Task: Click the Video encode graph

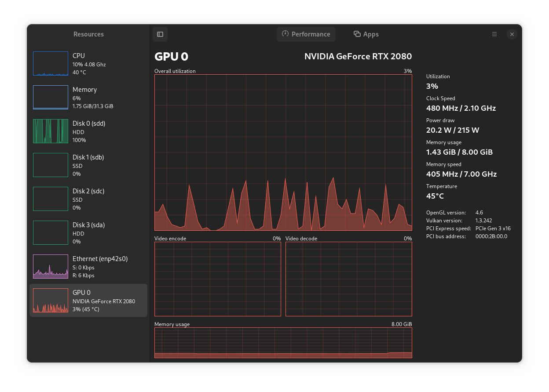Action: 218,279
